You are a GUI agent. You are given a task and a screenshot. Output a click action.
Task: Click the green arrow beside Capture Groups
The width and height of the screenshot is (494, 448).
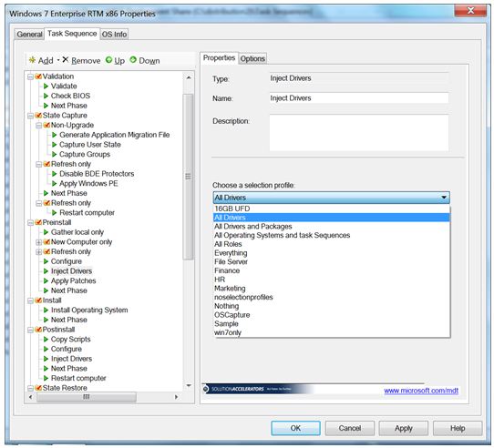tap(54, 154)
